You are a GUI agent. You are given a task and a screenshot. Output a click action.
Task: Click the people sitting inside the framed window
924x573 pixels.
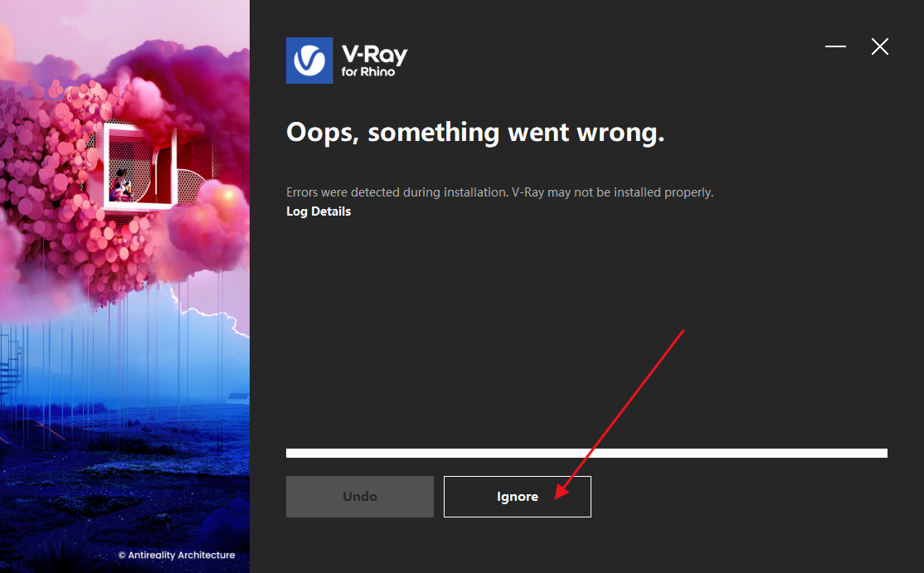[x=122, y=184]
